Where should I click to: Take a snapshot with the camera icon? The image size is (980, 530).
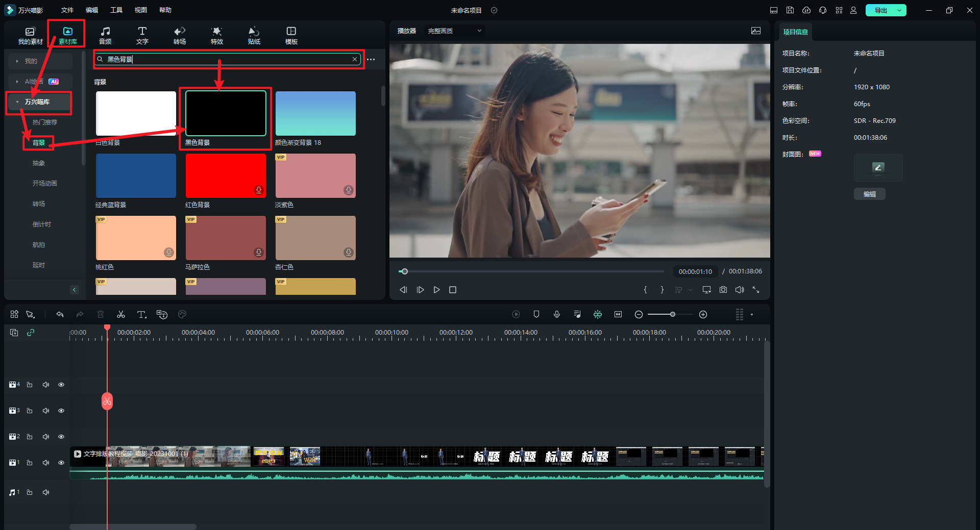click(723, 290)
